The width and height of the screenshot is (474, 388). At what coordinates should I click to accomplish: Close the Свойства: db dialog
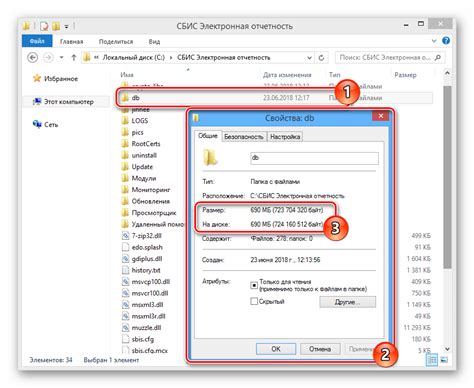click(x=381, y=116)
